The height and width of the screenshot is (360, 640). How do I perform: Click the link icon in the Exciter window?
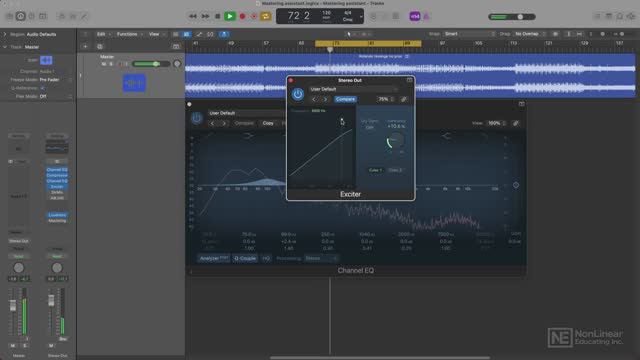pyautogui.click(x=404, y=99)
